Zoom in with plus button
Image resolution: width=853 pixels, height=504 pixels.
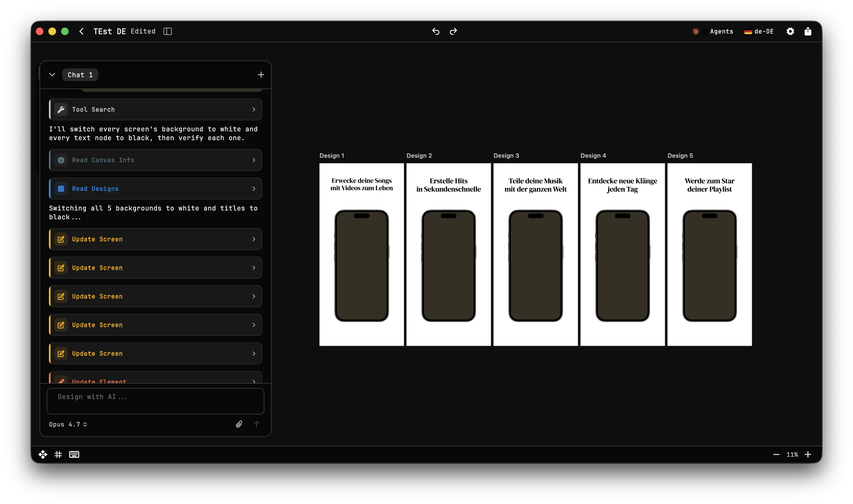(x=808, y=454)
